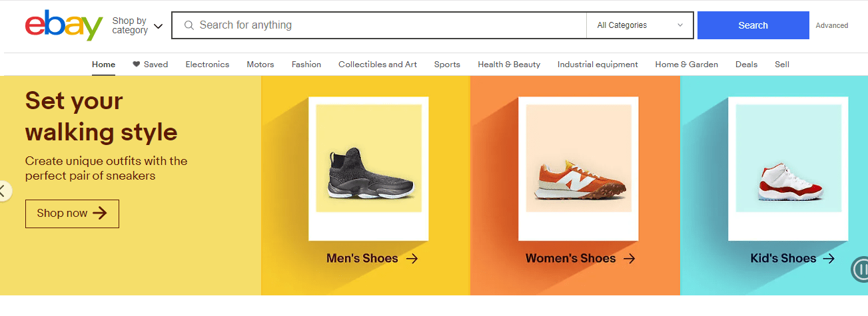868x316 pixels.
Task: Select the Home tab
Action: [103, 65]
